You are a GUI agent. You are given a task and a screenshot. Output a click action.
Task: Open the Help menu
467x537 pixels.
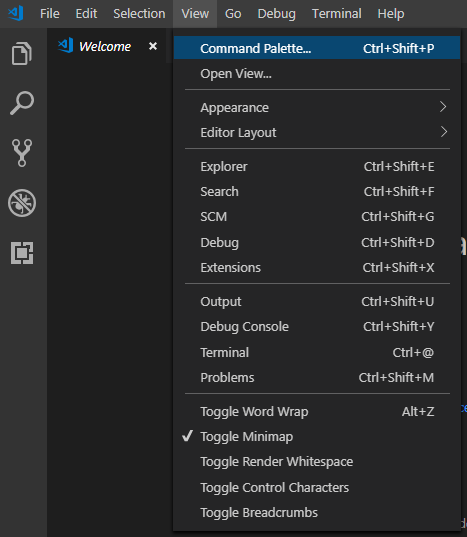391,14
